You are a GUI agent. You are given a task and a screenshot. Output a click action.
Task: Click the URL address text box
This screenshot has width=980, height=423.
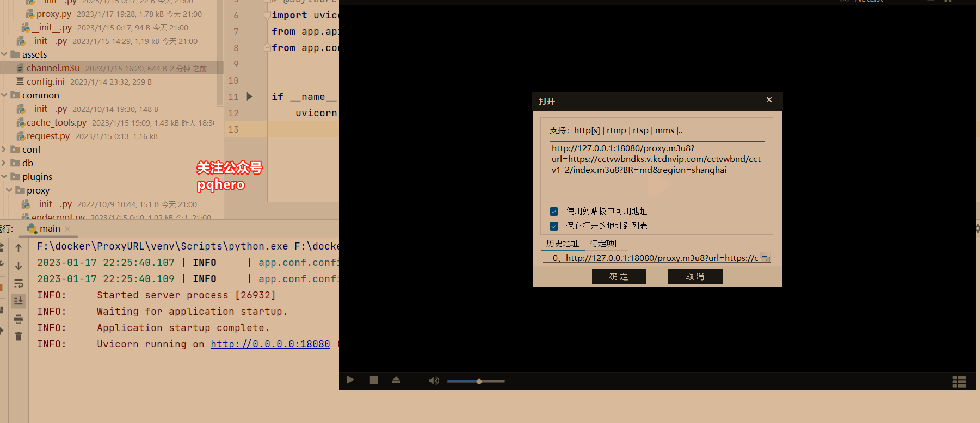tap(657, 171)
